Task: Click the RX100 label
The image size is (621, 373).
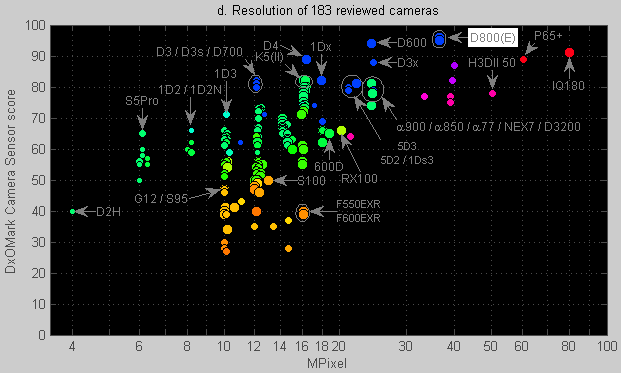Action: [359, 179]
